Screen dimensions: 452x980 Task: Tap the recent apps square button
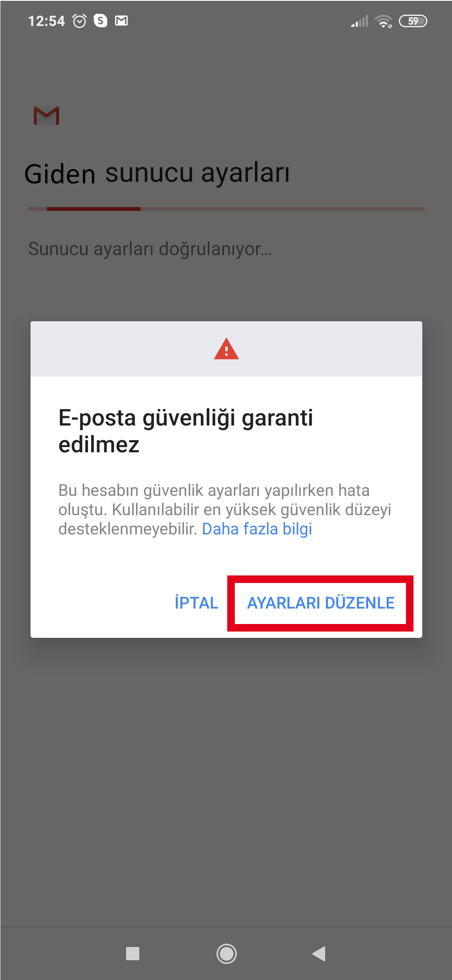click(133, 954)
